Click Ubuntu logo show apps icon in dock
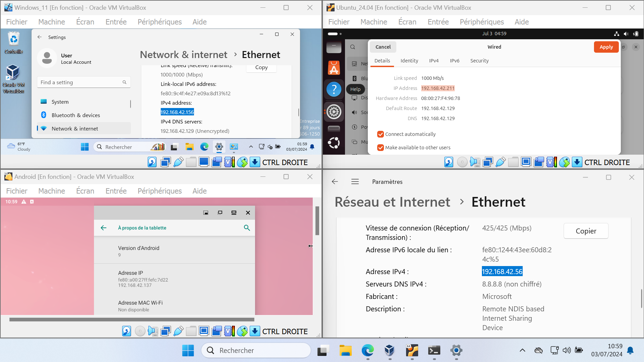The height and width of the screenshot is (362, 644). point(334,143)
